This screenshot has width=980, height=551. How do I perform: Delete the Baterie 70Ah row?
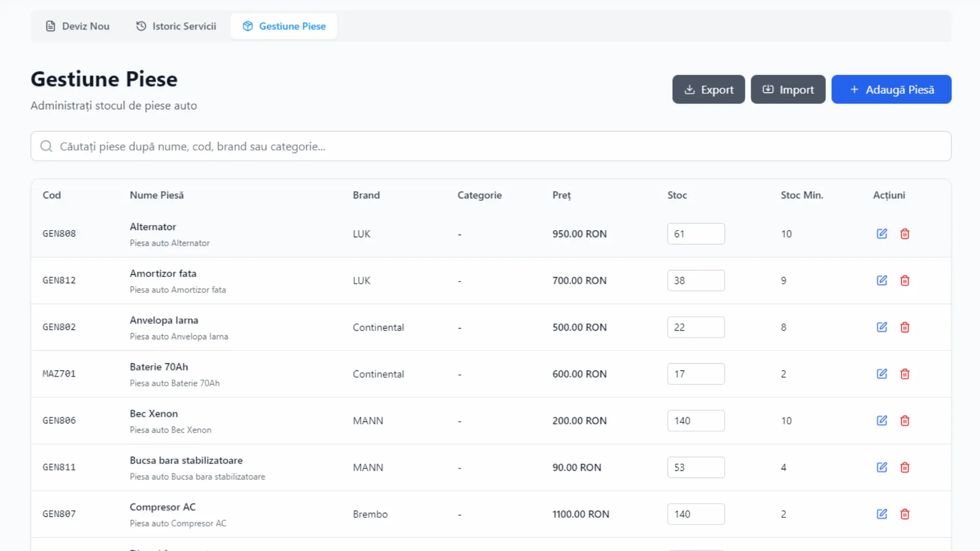click(x=904, y=373)
